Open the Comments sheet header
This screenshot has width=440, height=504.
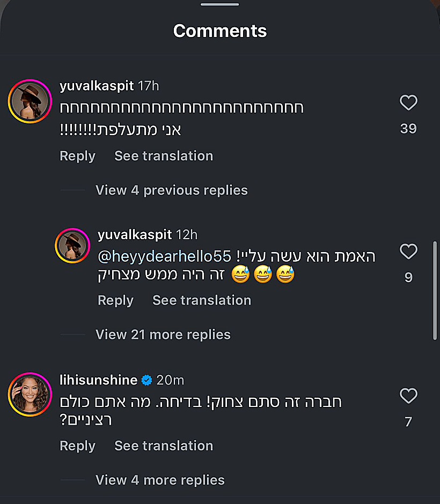pos(219,31)
